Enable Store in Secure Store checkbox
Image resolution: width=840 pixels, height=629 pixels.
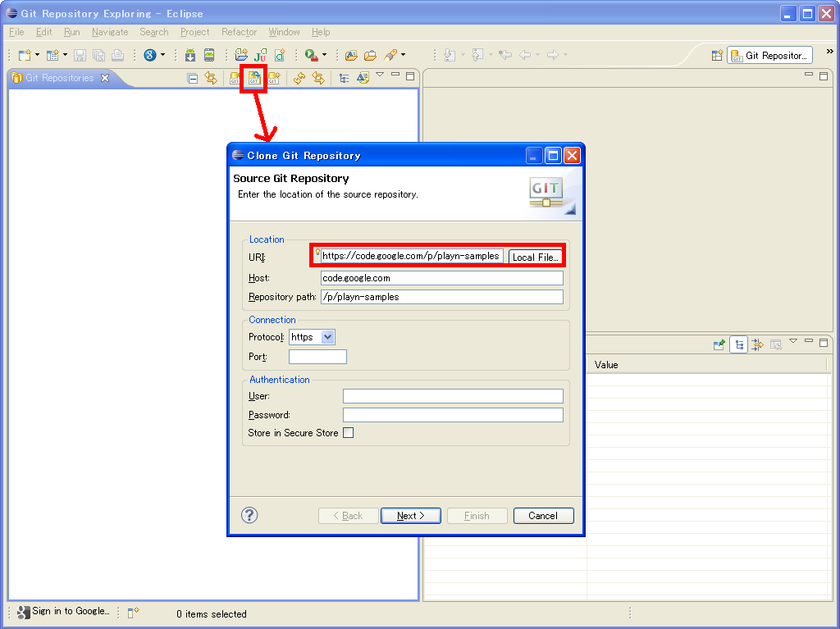tap(348, 433)
